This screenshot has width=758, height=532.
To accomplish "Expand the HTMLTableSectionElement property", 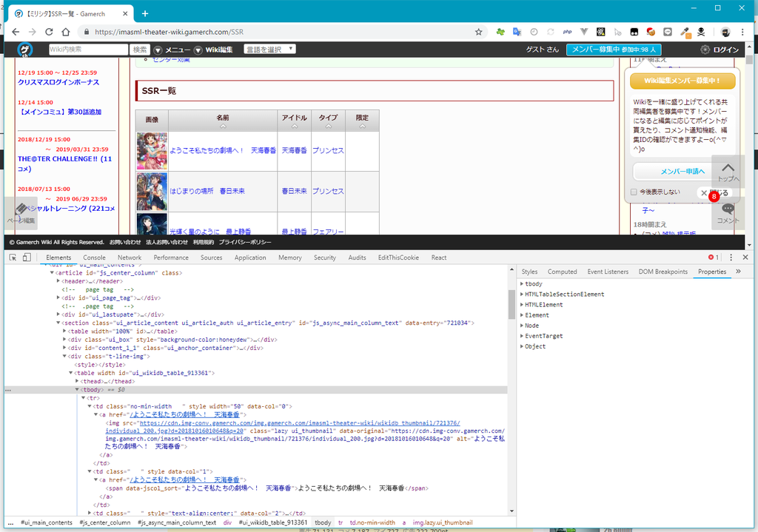I will coord(522,294).
